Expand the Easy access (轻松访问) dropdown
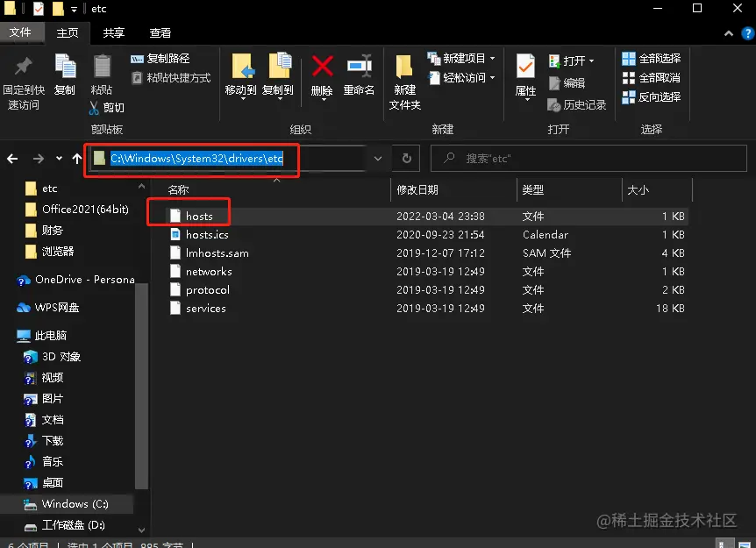This screenshot has height=548, width=756. (493, 78)
